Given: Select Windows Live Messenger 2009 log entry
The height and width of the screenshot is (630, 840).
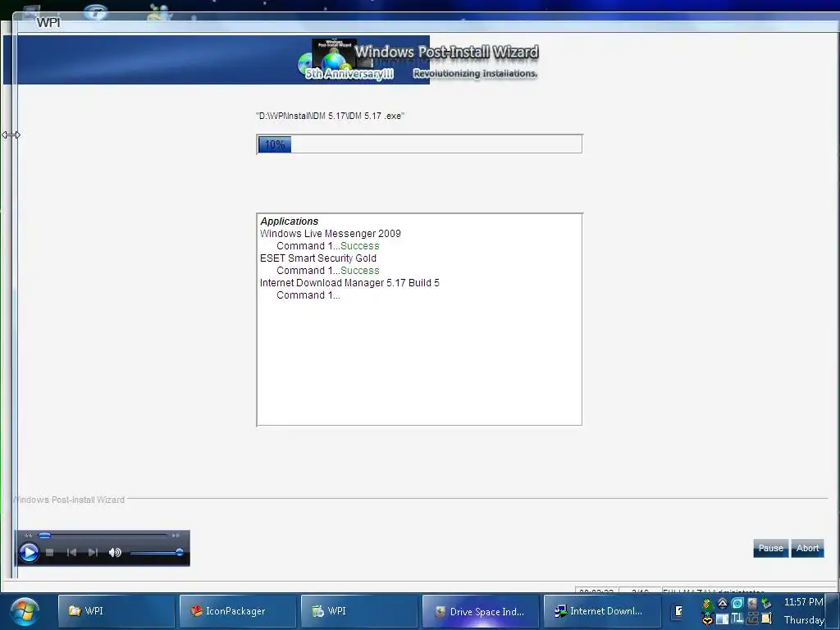Looking at the screenshot, I should [331, 234].
